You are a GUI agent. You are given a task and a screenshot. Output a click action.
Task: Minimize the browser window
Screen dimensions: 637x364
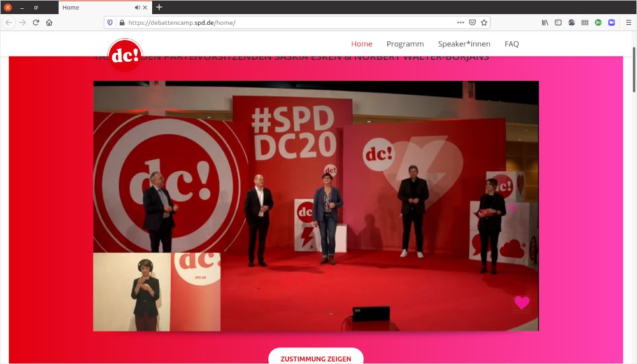point(22,7)
